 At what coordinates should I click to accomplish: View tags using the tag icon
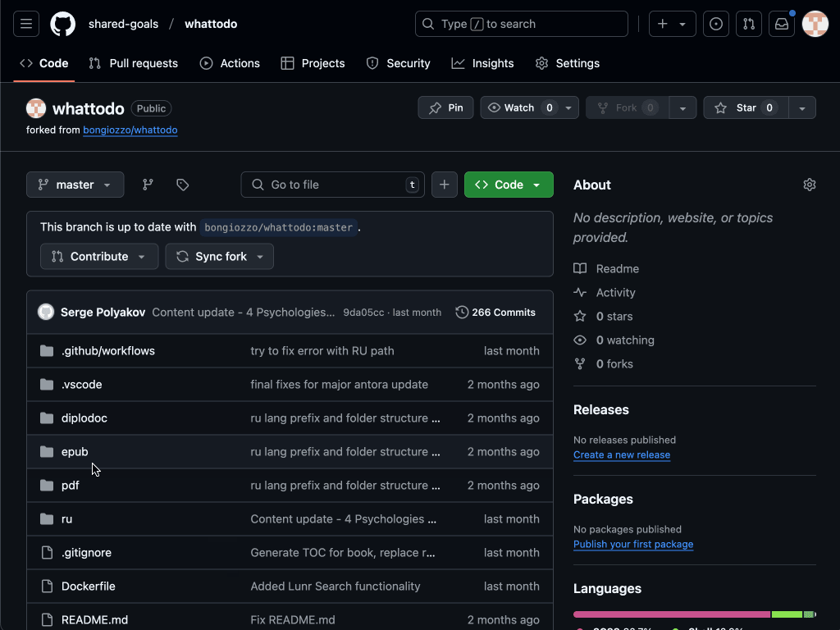click(183, 185)
